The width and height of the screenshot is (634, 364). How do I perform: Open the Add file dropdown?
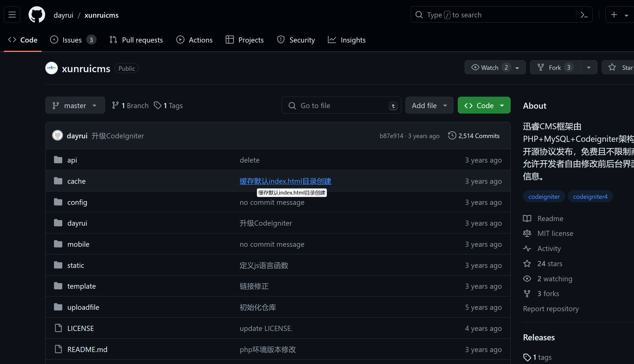point(429,106)
